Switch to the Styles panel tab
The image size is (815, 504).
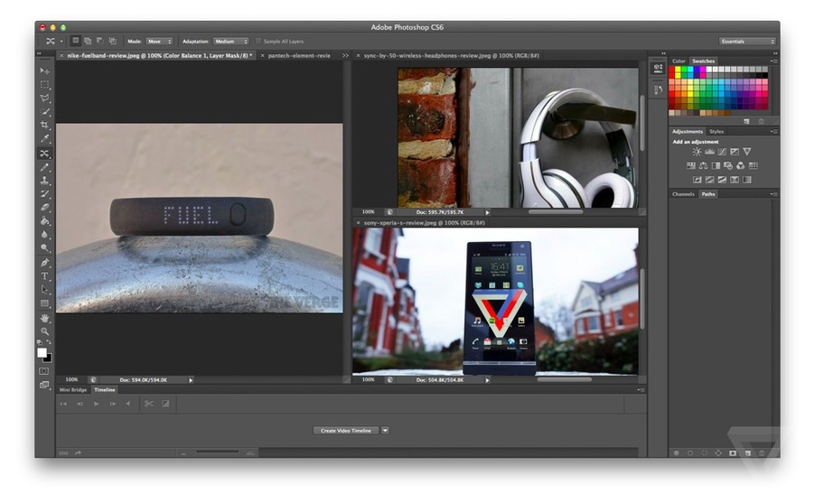coord(717,132)
